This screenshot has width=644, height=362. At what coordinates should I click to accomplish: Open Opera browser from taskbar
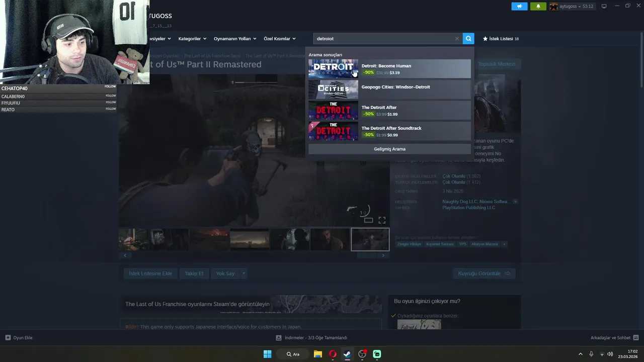[x=333, y=354]
